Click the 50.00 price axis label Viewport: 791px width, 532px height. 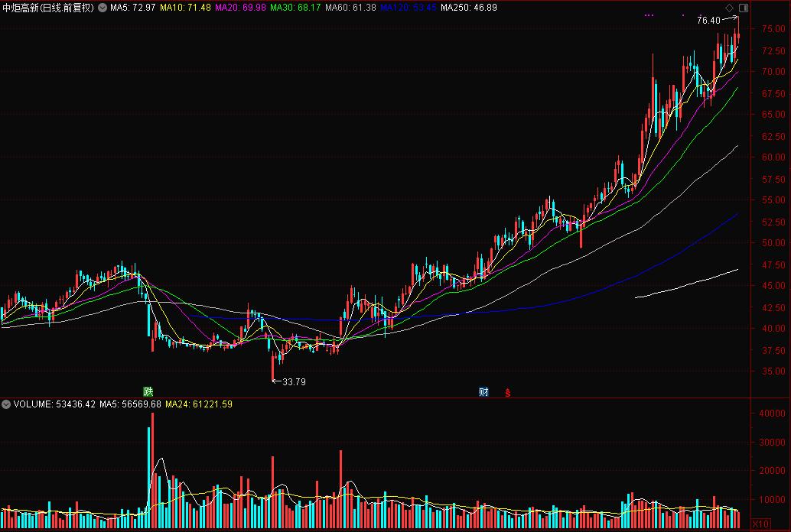[773, 242]
